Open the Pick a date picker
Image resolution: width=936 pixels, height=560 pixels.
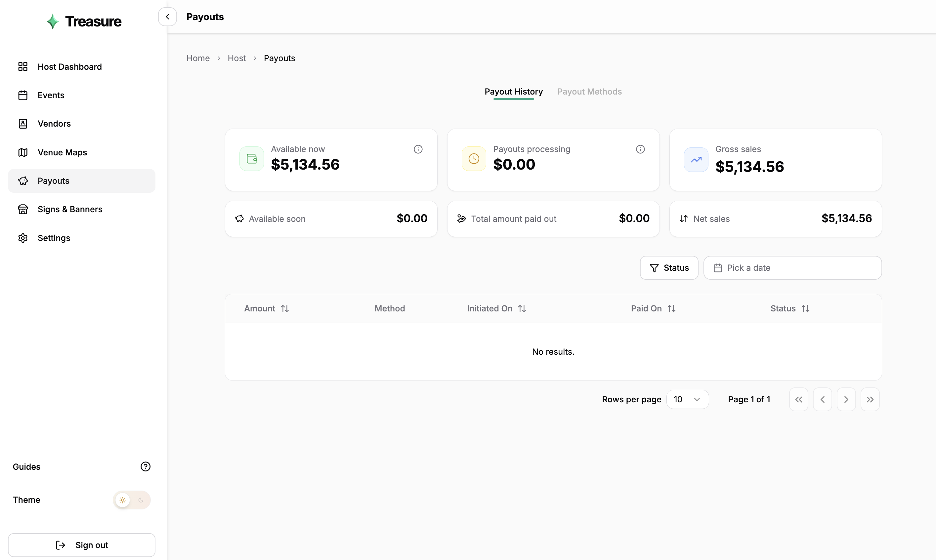tap(792, 268)
